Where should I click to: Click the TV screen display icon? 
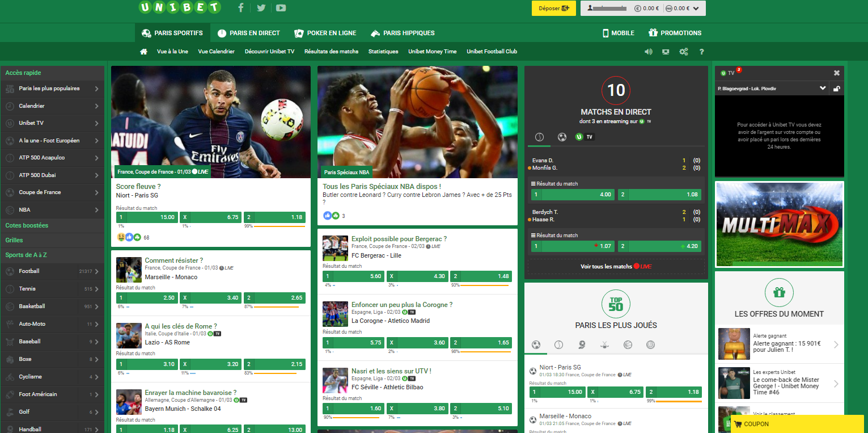pyautogui.click(x=666, y=52)
